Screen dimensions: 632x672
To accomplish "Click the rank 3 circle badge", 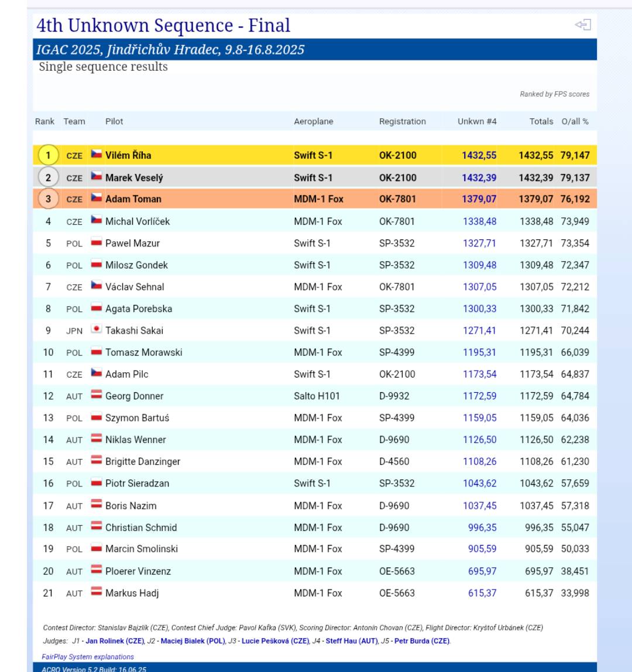I will point(49,199).
